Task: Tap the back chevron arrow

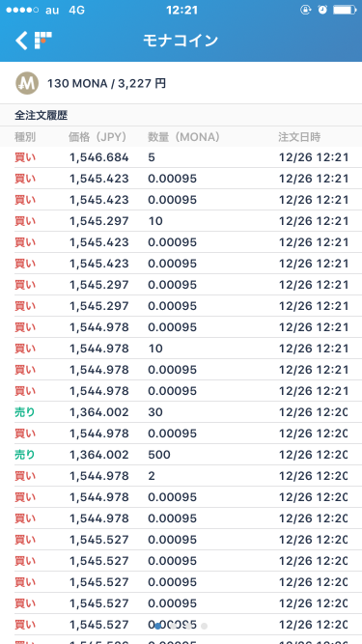Action: [21, 41]
